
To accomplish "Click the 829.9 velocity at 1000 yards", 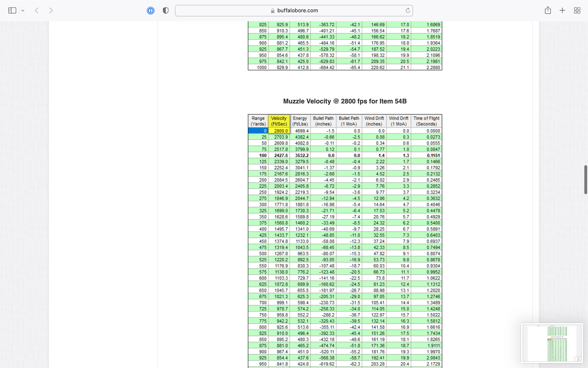I will pos(279,67).
